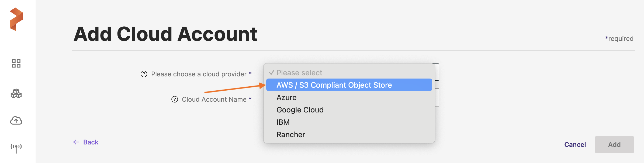Open the cloud upload backup icon
The width and height of the screenshot is (644, 163).
16,121
